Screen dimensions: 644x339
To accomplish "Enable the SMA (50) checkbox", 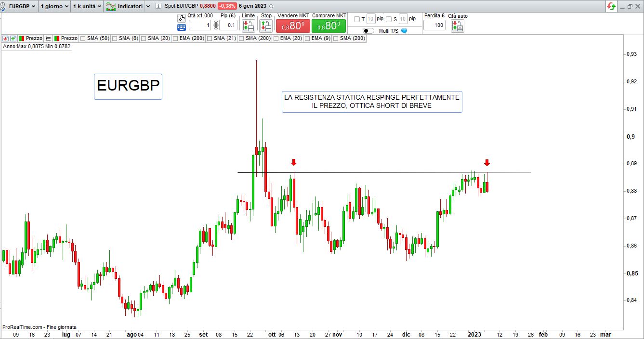I will [x=83, y=39].
